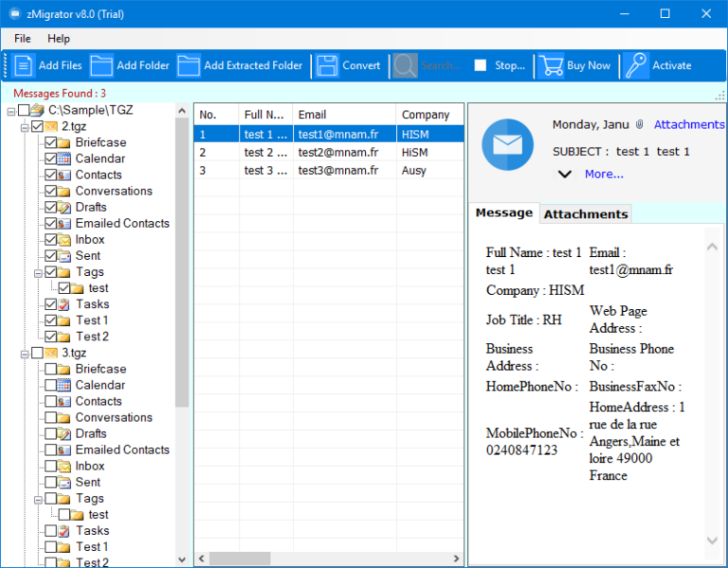Click the Email column header
Viewport: 728px width, 568px height.
click(x=344, y=115)
